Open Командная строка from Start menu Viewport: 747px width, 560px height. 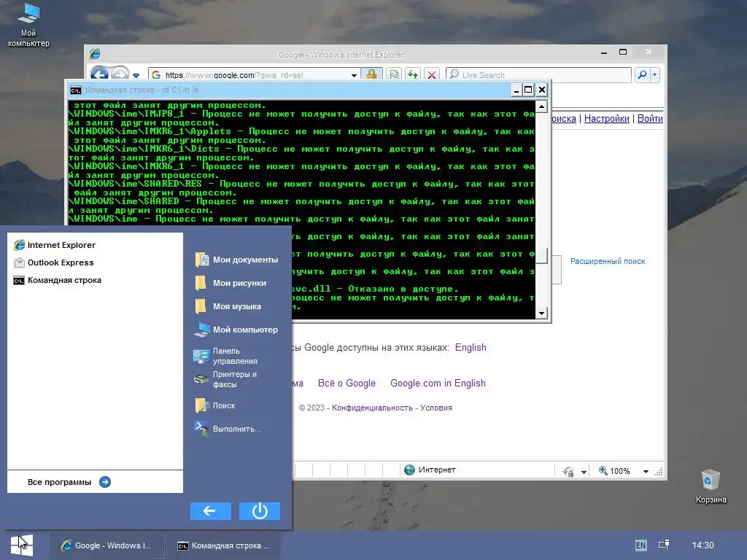point(58,280)
